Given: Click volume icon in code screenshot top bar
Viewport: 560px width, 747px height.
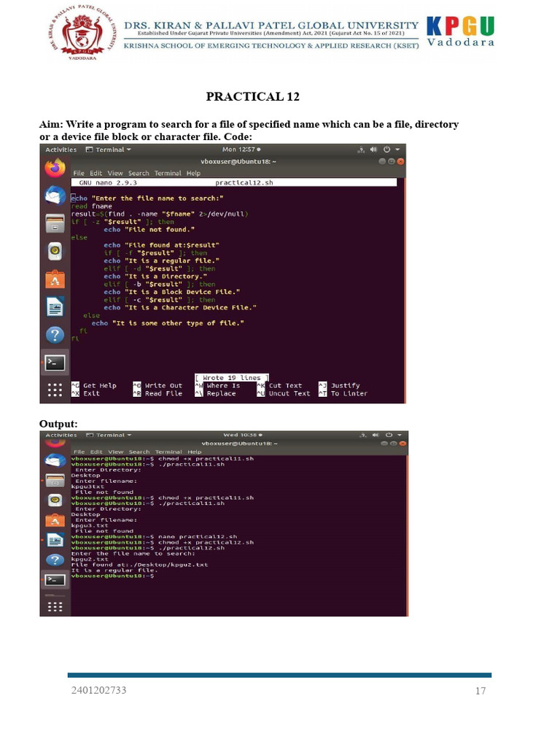Looking at the screenshot, I should (x=373, y=150).
